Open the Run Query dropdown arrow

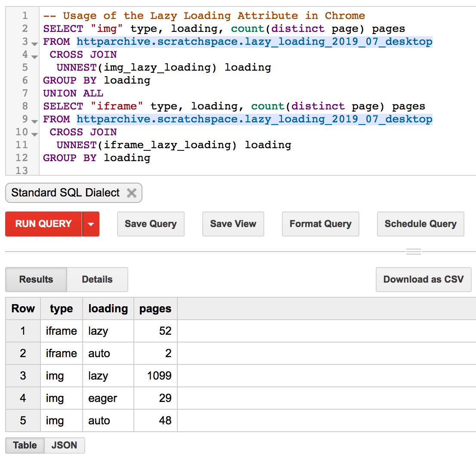91,224
